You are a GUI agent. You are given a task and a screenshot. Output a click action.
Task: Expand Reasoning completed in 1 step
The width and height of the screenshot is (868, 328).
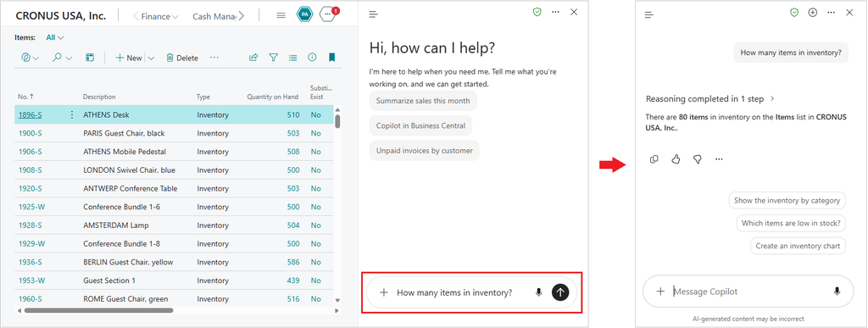click(710, 99)
